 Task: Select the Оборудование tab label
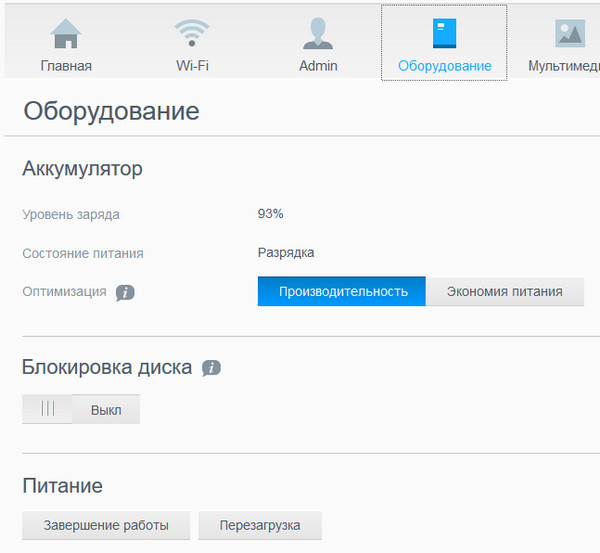pos(444,66)
